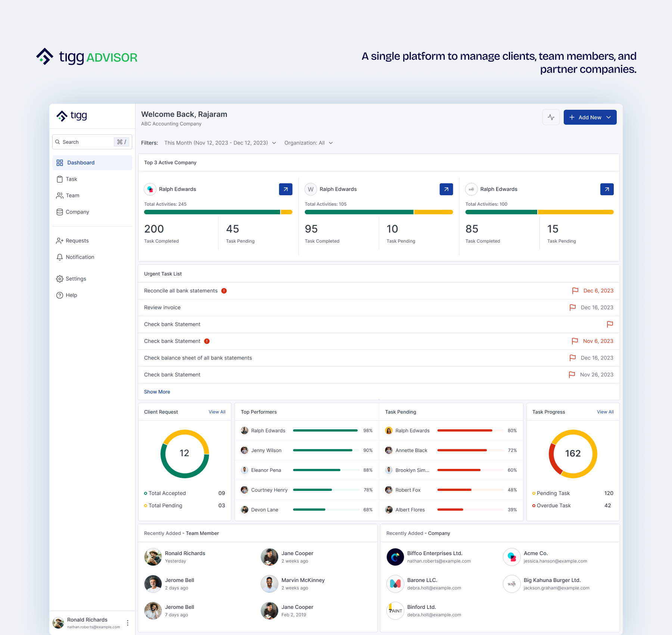Expand the Organization: All filter
Screen dimensions: 672x635
(x=308, y=143)
